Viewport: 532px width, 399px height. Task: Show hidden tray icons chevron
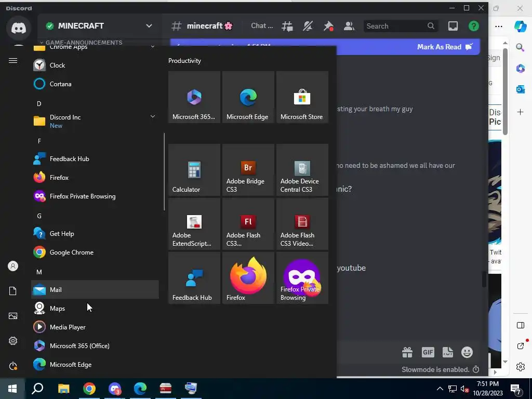tap(440, 389)
